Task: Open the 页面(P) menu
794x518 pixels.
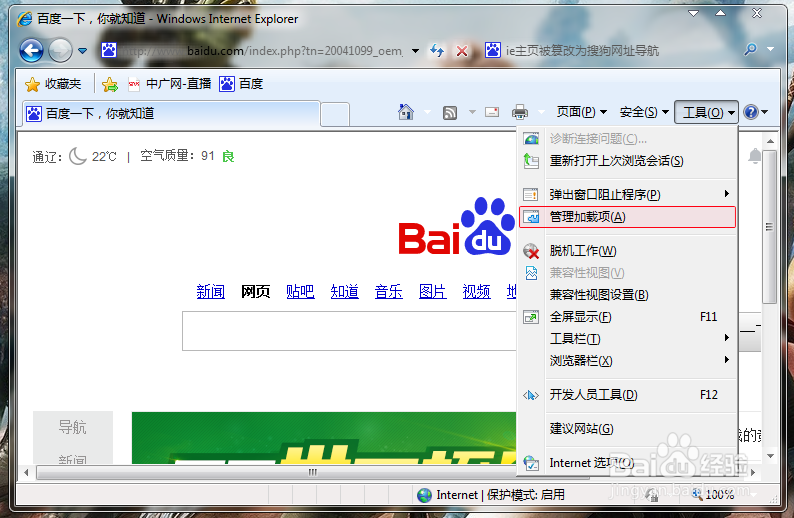Action: (x=581, y=112)
